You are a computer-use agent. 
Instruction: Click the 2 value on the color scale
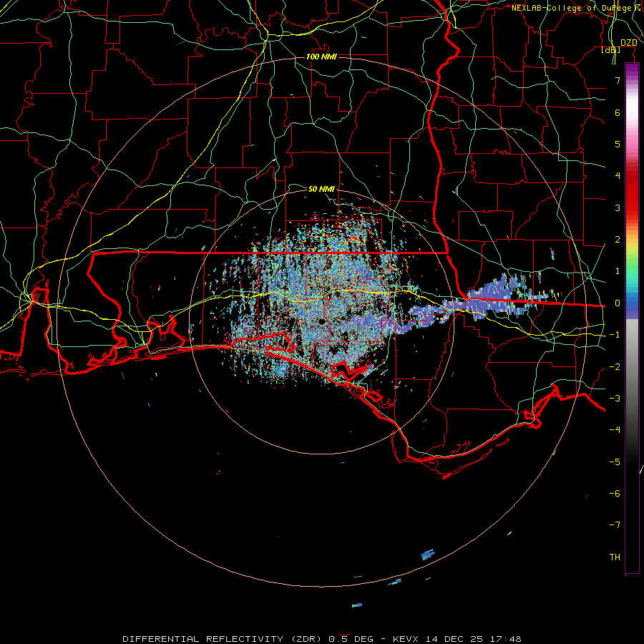[618, 240]
